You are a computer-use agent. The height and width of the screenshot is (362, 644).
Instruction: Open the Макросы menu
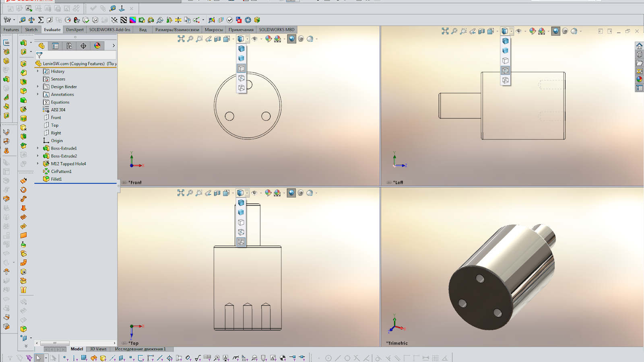214,29
